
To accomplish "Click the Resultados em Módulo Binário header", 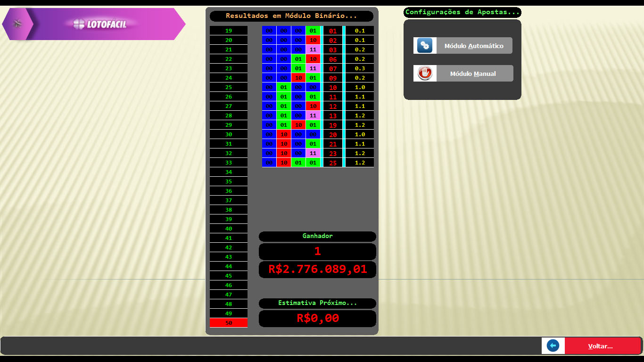I will tap(291, 16).
